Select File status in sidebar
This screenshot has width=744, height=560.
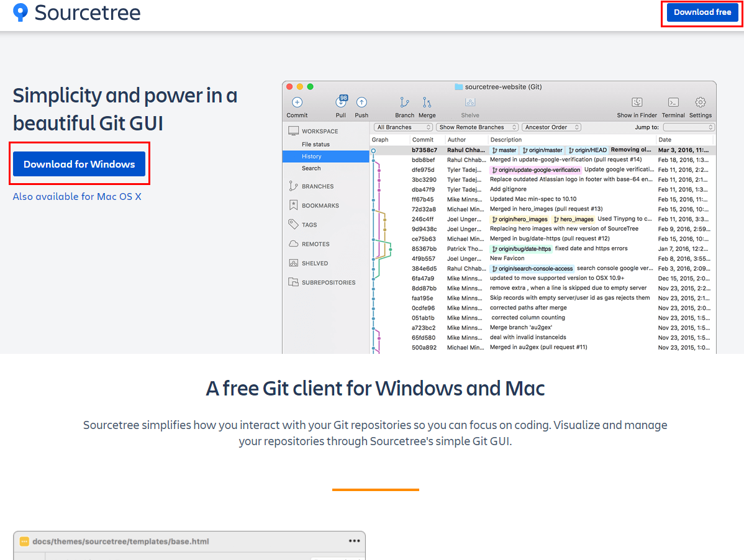coord(315,144)
